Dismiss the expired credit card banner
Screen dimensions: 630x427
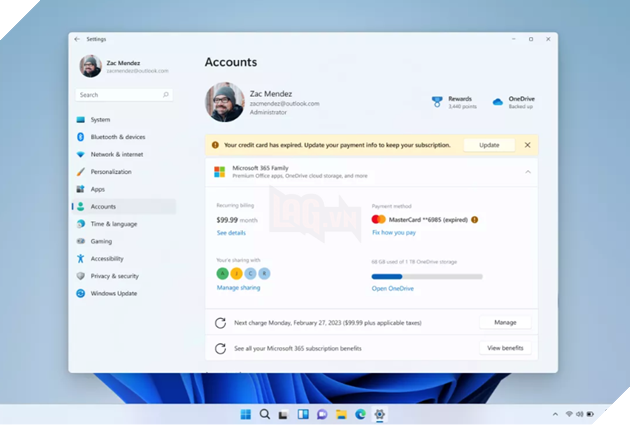click(528, 145)
